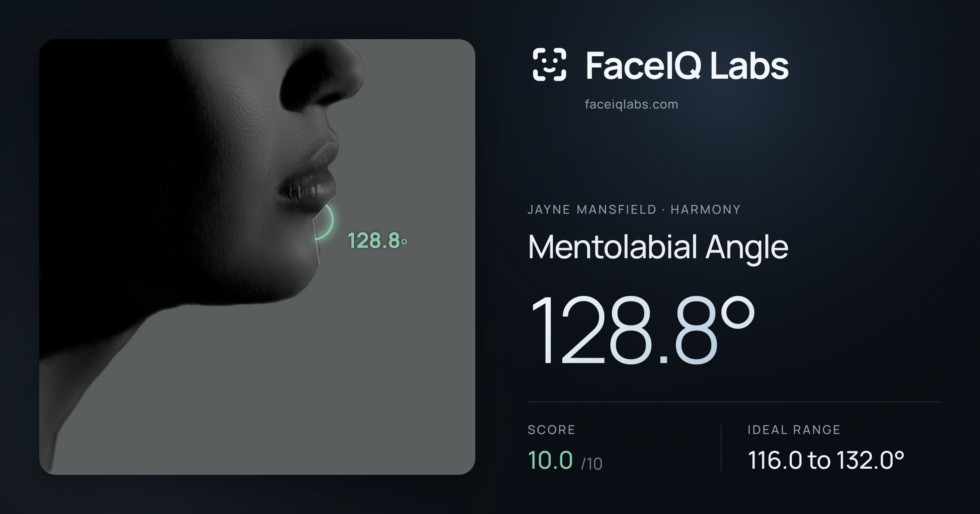Select the side-profile face photo thumbnail
Screen dimensions: 980x514
click(257, 257)
